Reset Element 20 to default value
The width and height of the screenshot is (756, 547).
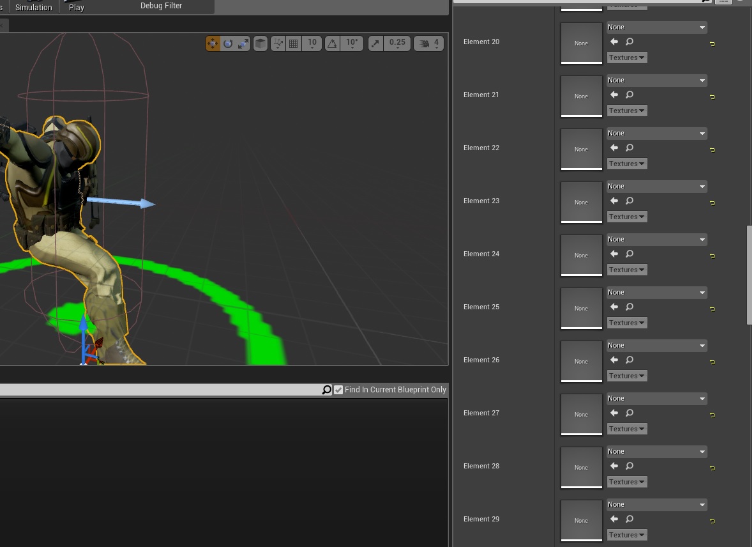(712, 44)
